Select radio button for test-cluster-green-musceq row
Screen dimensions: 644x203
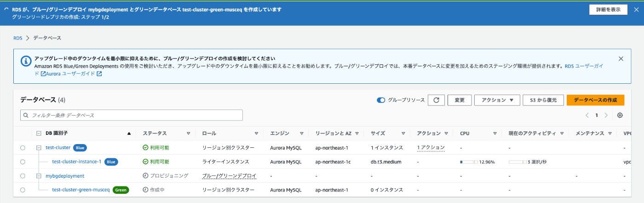click(x=23, y=190)
